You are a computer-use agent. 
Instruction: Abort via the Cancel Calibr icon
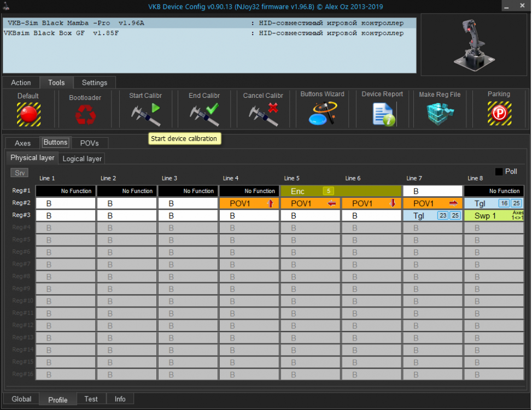263,114
